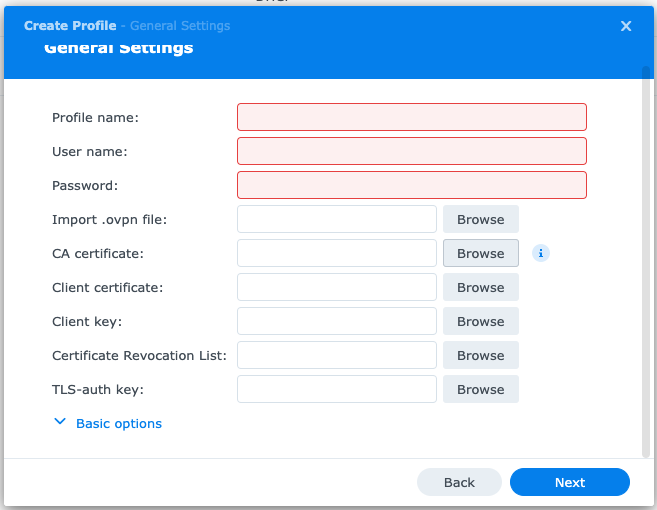
Task: Select the CA certificate path field
Action: pos(336,253)
